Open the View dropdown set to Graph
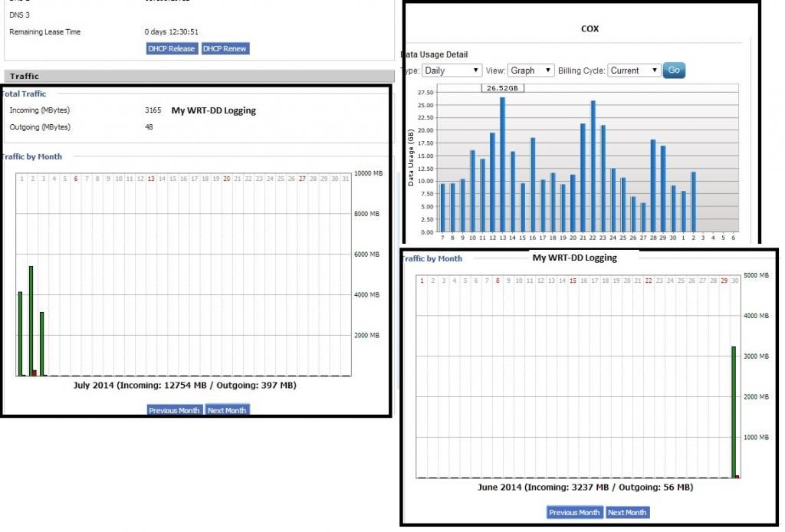Viewport: 785px width, 532px height. 530,70
